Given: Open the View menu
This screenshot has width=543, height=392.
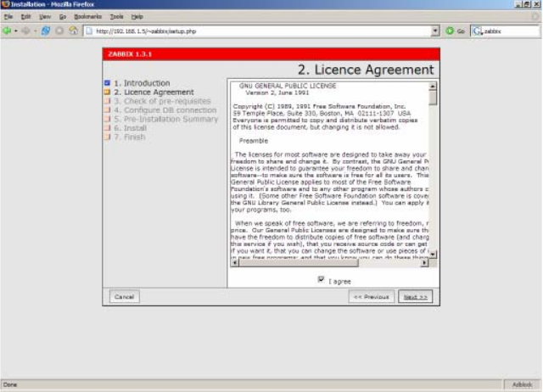Looking at the screenshot, I should pos(45,17).
